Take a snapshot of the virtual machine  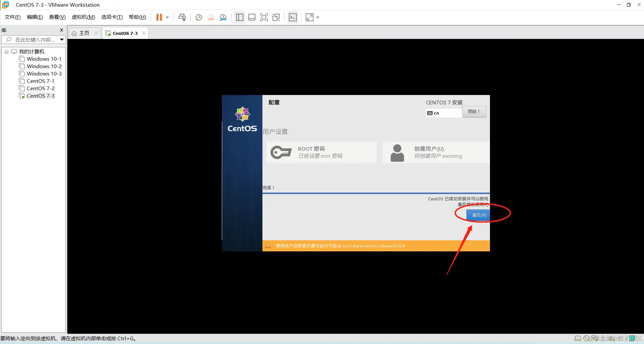(199, 17)
